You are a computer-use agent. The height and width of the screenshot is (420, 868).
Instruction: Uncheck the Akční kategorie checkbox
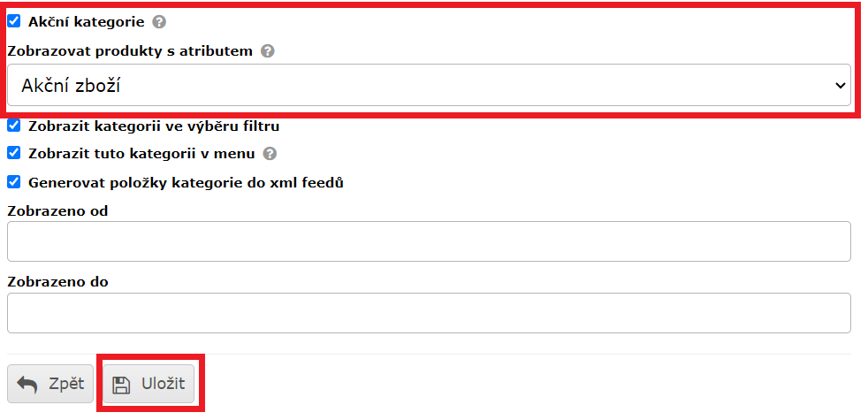coord(14,21)
